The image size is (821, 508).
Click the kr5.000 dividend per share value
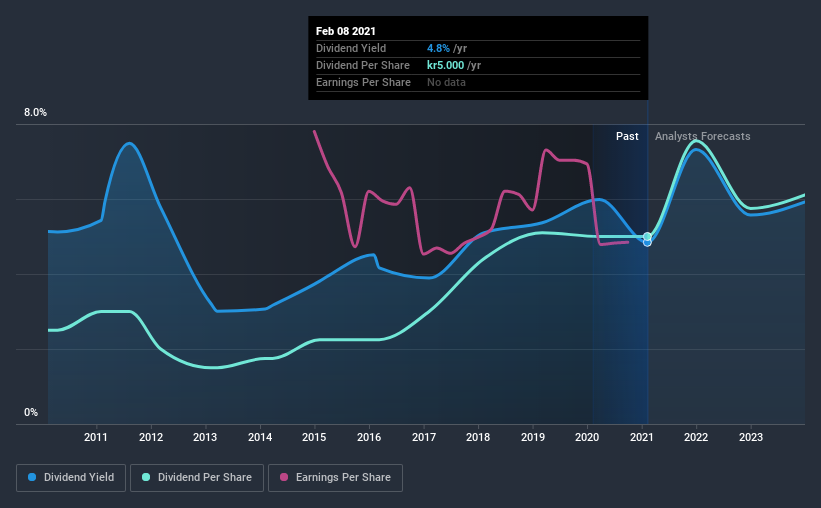pos(446,65)
